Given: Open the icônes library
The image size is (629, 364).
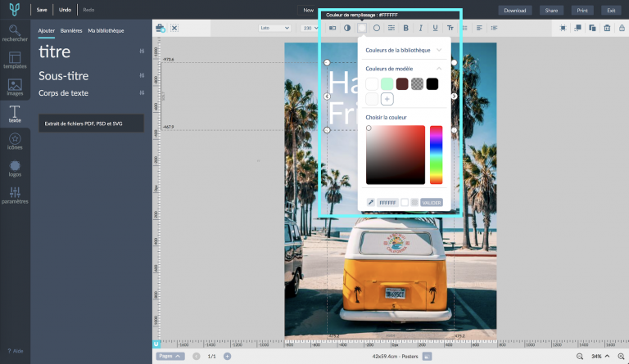Looking at the screenshot, I should coord(14,141).
